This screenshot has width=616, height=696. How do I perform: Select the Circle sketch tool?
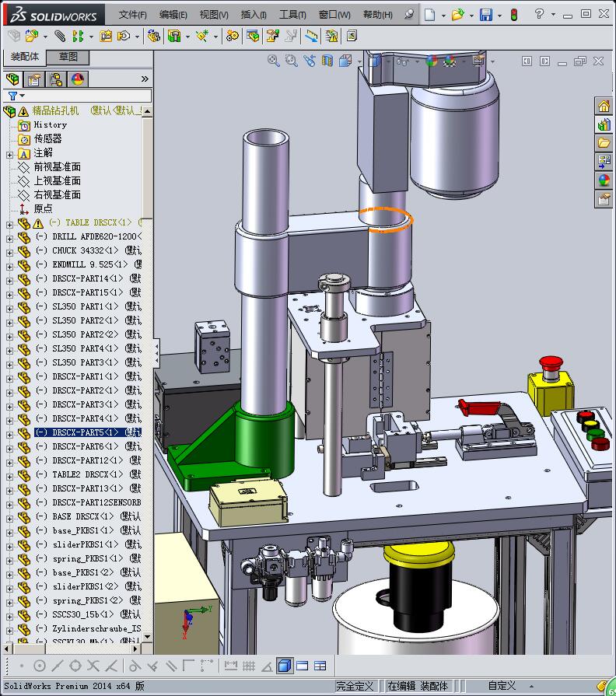point(40,666)
